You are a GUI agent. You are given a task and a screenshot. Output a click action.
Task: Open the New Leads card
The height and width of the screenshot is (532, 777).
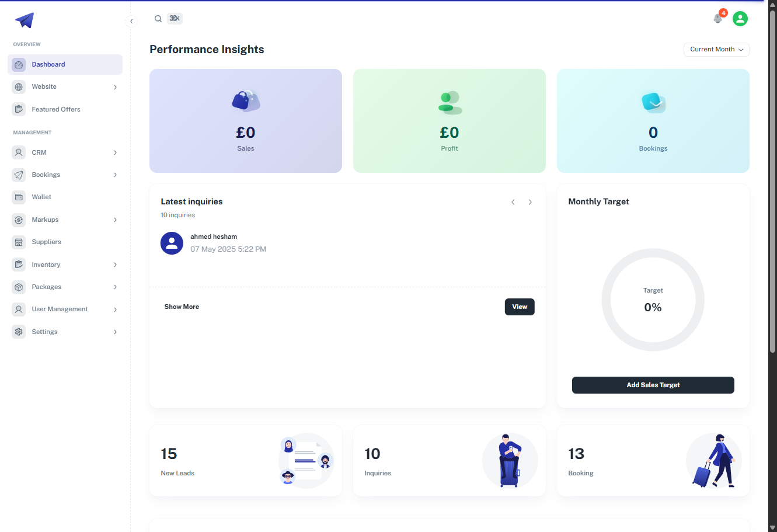point(246,461)
